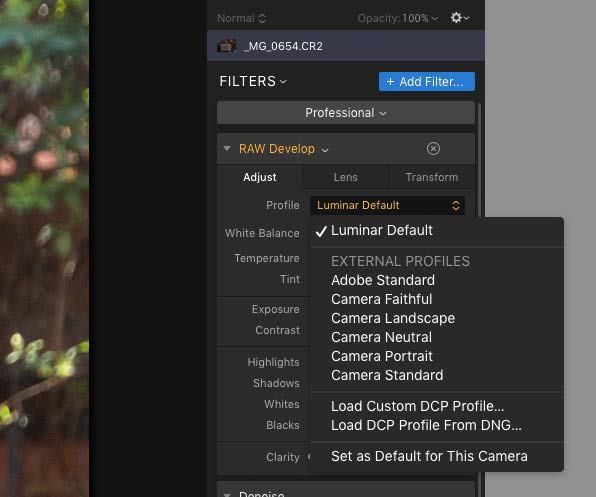This screenshot has width=596, height=497.
Task: Click the Profile Luminar Default combo box
Action: [x=387, y=205]
